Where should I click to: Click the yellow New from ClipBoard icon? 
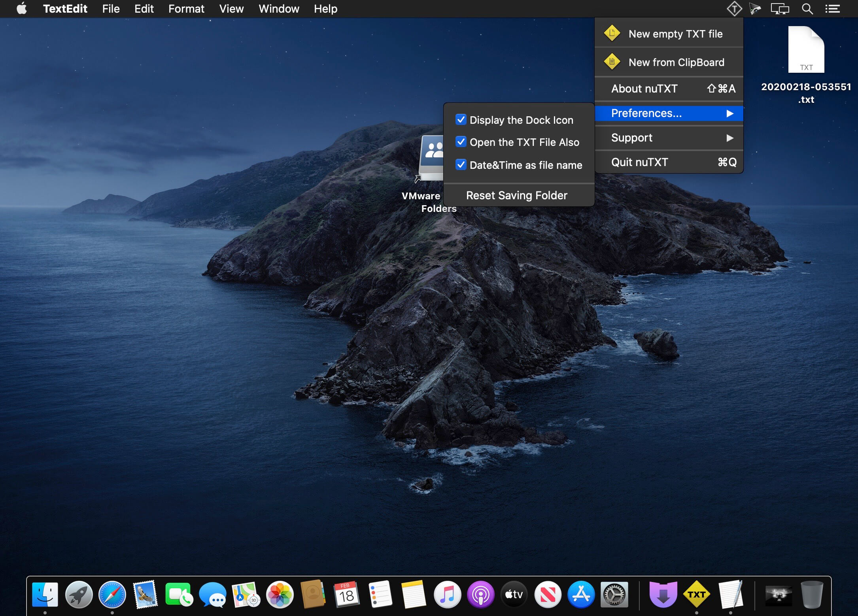coord(612,62)
